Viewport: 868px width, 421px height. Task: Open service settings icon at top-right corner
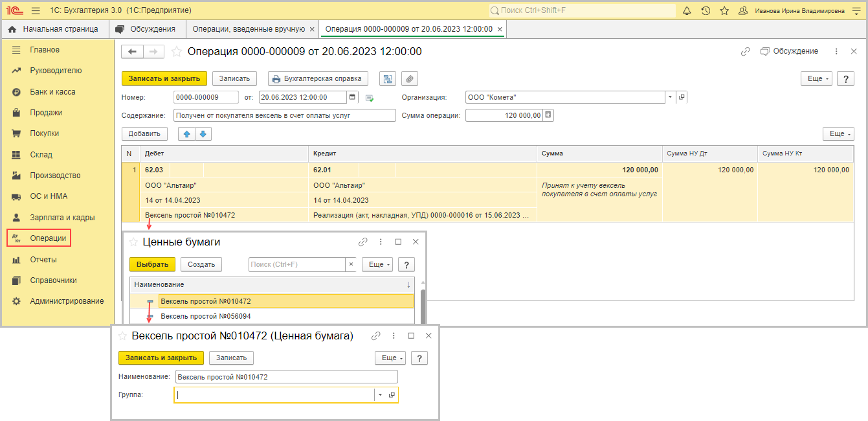click(x=856, y=11)
